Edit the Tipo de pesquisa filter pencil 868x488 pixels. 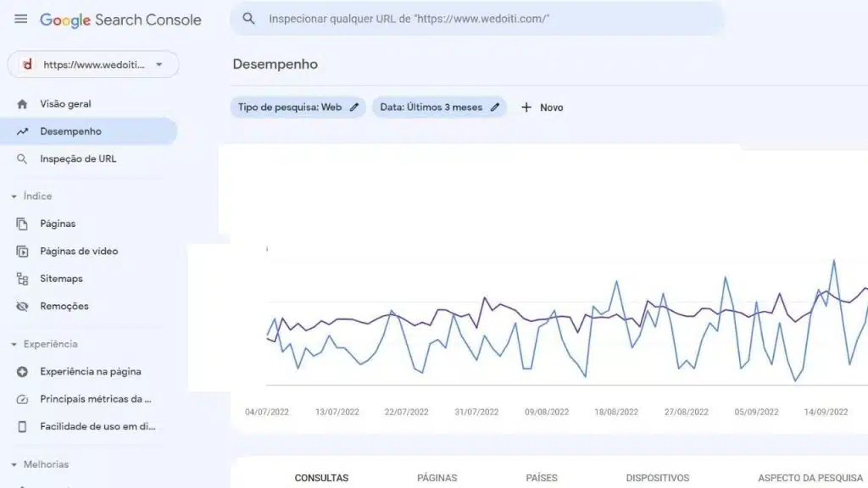pyautogui.click(x=354, y=108)
